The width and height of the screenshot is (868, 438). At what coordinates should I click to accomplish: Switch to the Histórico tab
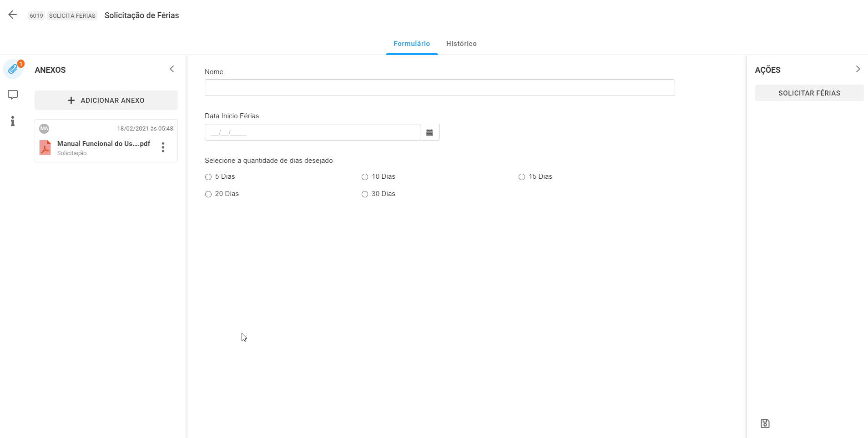click(x=461, y=44)
